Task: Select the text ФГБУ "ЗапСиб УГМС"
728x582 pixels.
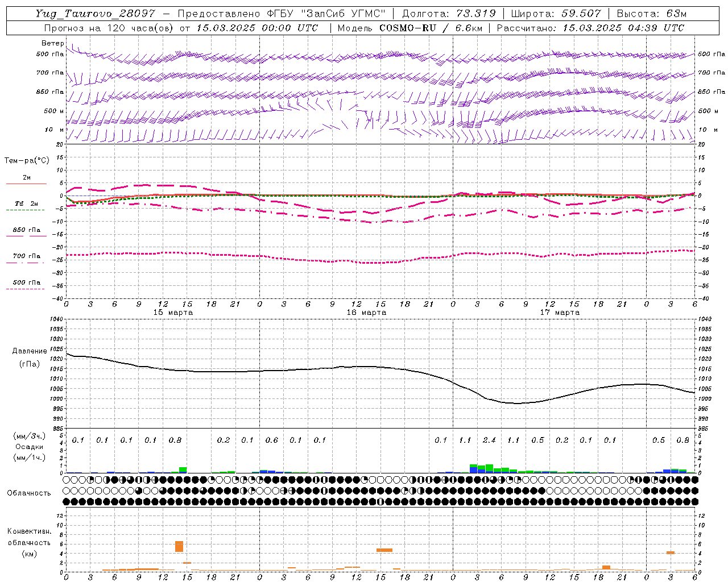Action: click(x=325, y=14)
